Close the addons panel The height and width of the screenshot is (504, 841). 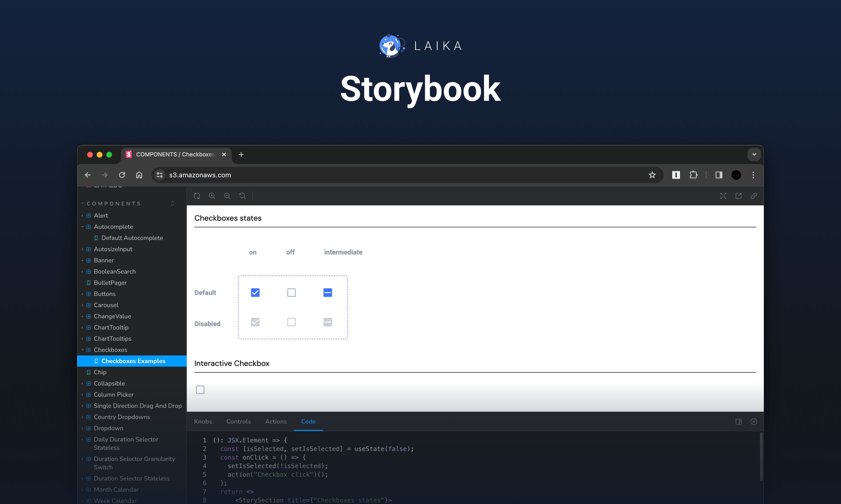754,421
